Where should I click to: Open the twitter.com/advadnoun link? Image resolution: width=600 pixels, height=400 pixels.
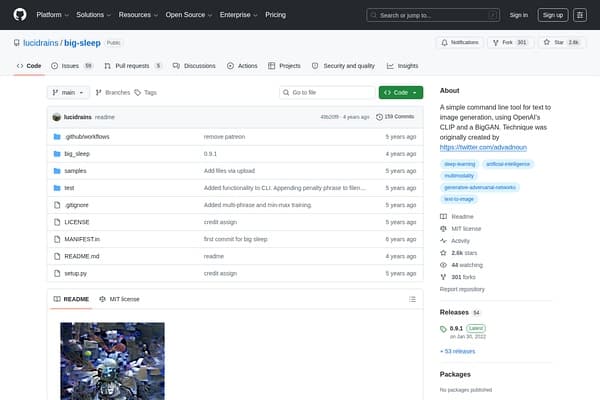pyautogui.click(x=483, y=147)
